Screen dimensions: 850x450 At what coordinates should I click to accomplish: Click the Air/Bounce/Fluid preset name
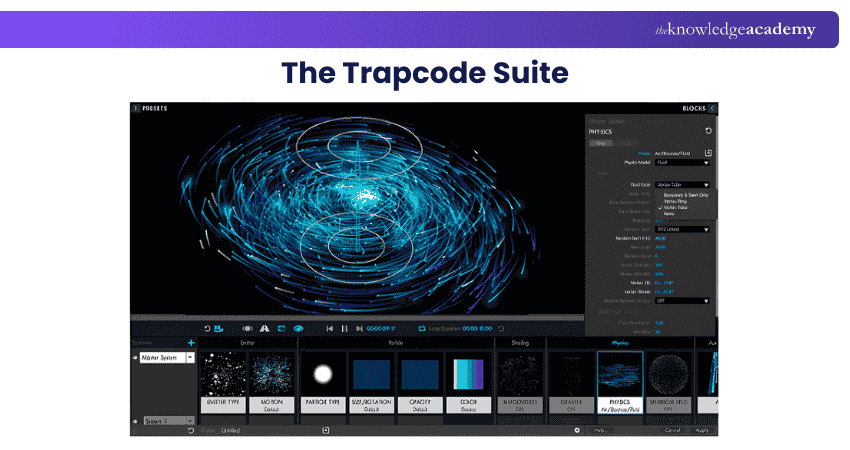(673, 153)
